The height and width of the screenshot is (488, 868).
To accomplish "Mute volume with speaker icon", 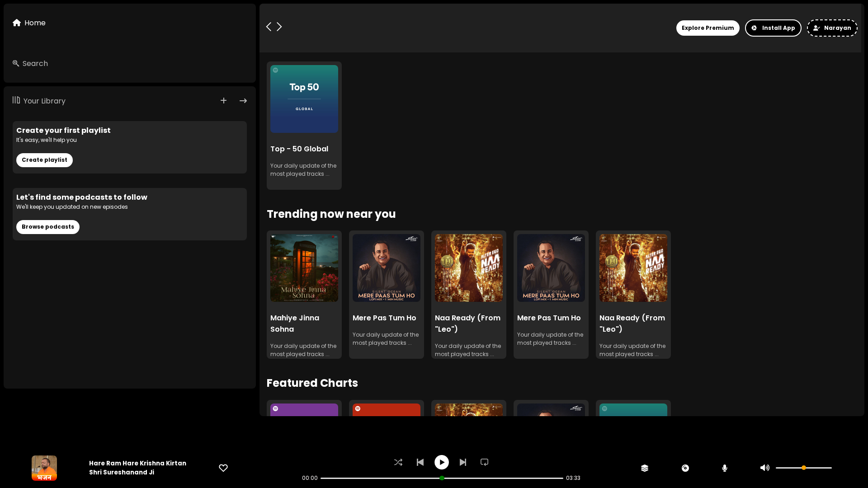I will pos(765,468).
